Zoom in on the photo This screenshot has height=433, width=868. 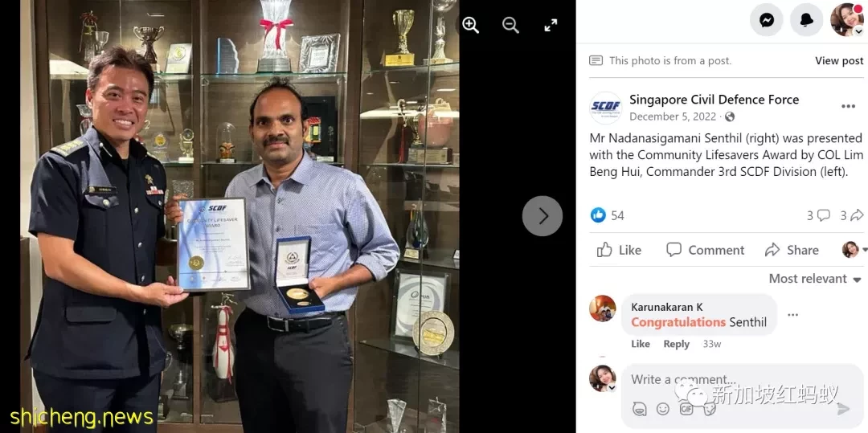(x=470, y=25)
